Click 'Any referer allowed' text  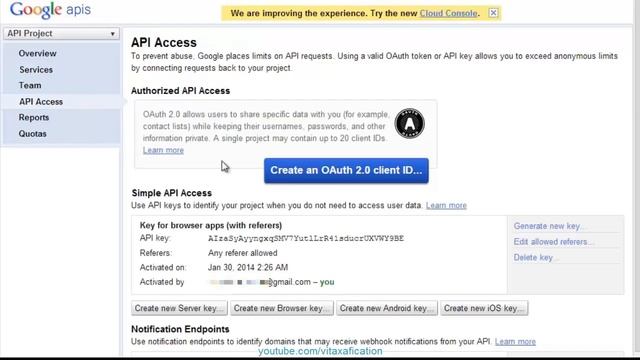pos(242,253)
